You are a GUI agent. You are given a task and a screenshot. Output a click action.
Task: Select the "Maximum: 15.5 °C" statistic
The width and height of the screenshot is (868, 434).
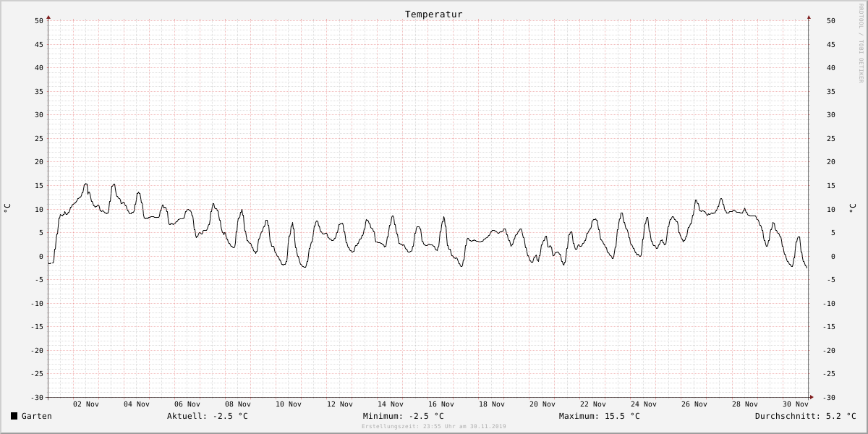[x=600, y=416]
